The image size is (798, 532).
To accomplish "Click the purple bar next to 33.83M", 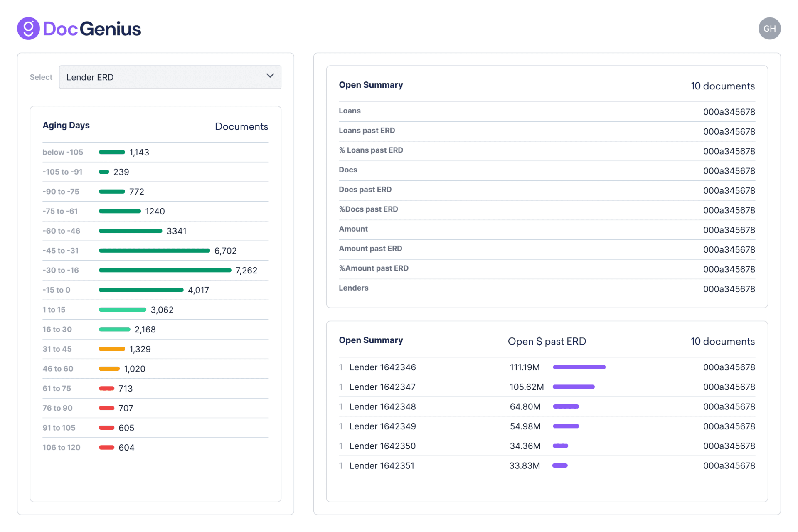I will click(x=560, y=465).
